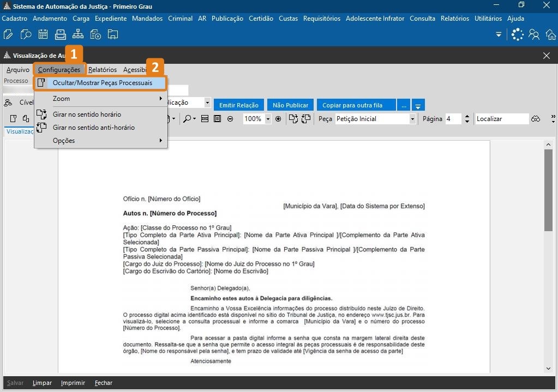
Task: Click the page number stepper arrows
Action: coord(467,119)
